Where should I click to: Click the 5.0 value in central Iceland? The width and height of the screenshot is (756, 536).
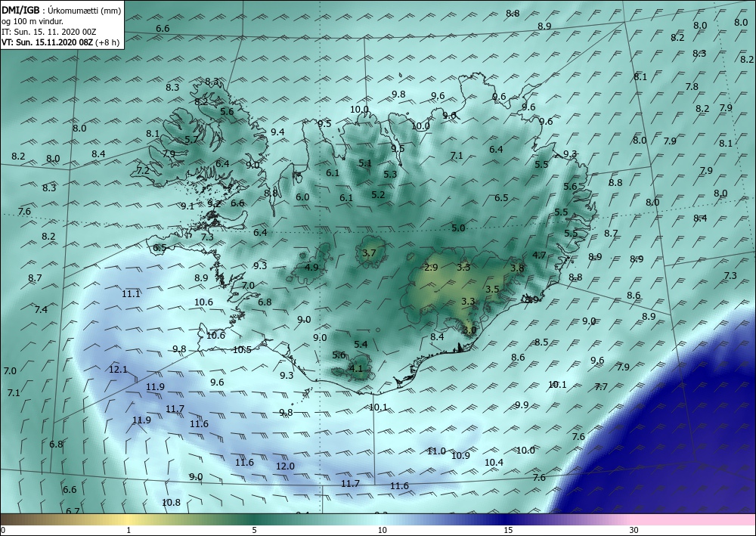(x=458, y=228)
